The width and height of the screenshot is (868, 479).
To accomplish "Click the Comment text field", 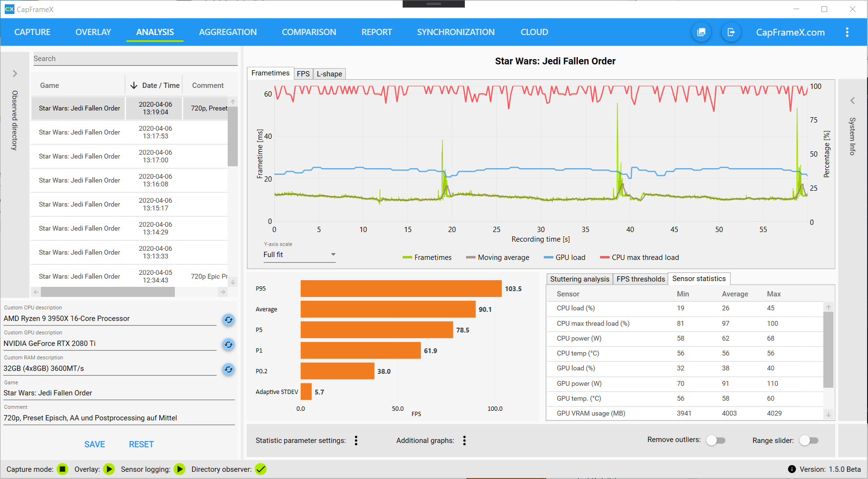I will (119, 418).
